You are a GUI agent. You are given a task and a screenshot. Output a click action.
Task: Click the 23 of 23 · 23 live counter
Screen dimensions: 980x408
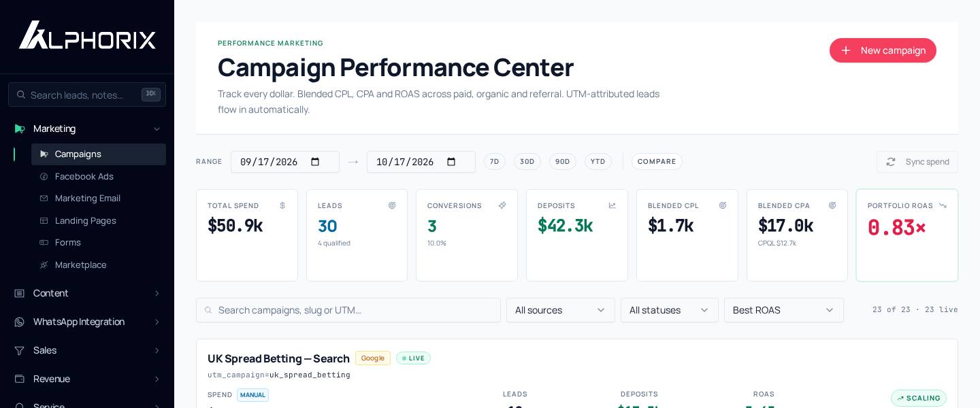pos(915,310)
